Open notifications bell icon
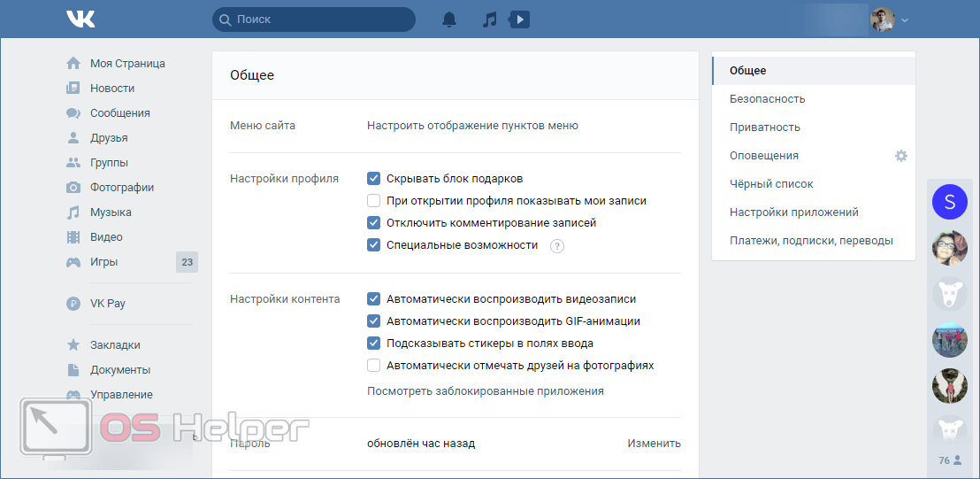The width and height of the screenshot is (980, 479). [x=449, y=19]
